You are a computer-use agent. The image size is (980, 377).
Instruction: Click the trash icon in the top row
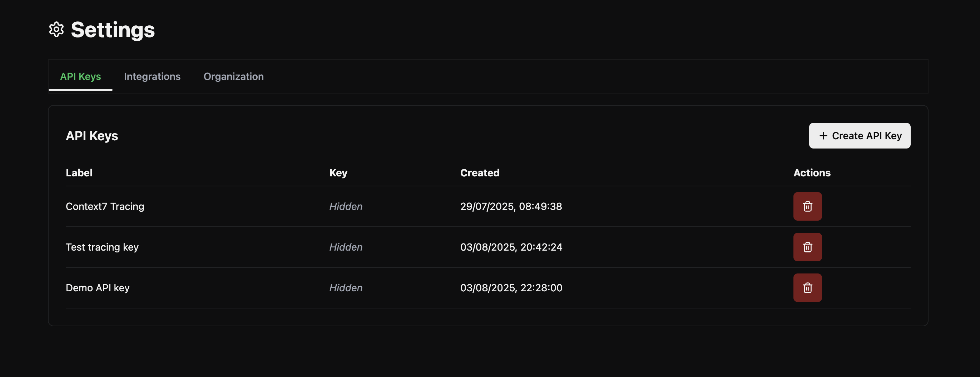[x=807, y=206]
